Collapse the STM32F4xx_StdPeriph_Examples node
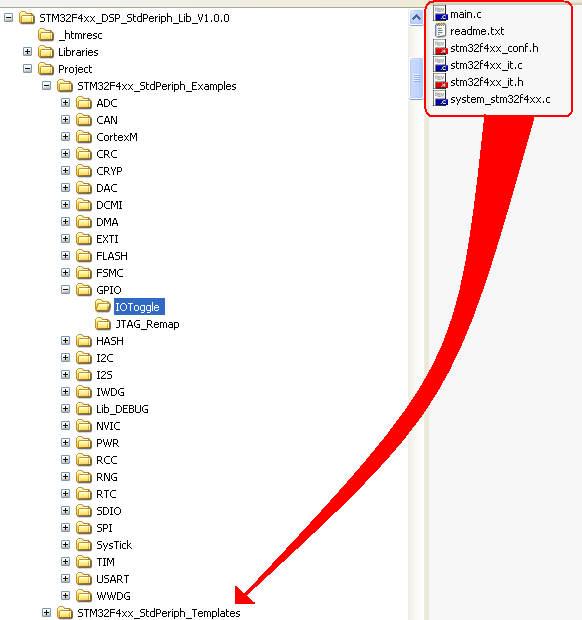 47,86
